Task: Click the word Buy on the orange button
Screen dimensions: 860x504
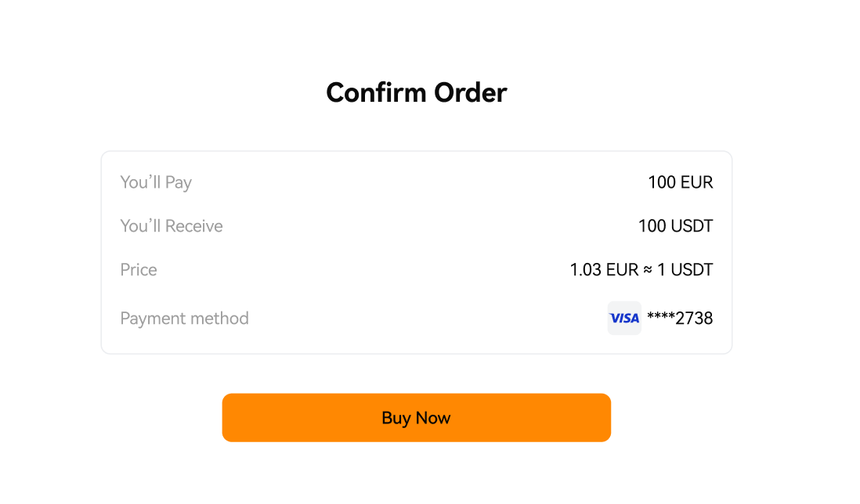Action: click(396, 419)
